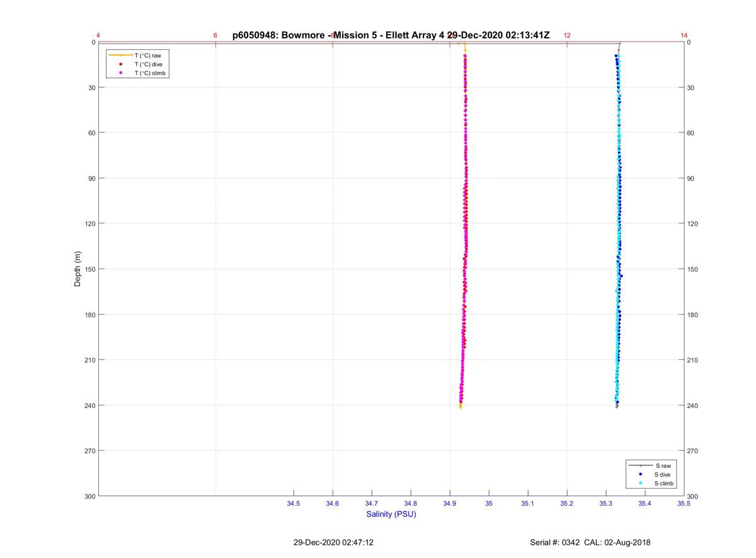This screenshot has height=558, width=756.
Task: Select the red 'T (°C) dive' legend dot
Action: (120, 64)
